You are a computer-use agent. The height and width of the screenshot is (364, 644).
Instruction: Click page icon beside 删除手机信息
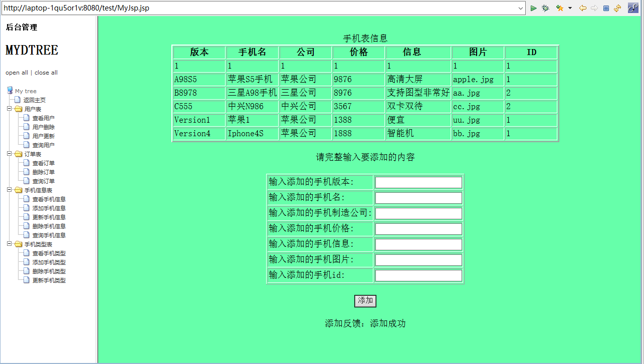point(27,226)
